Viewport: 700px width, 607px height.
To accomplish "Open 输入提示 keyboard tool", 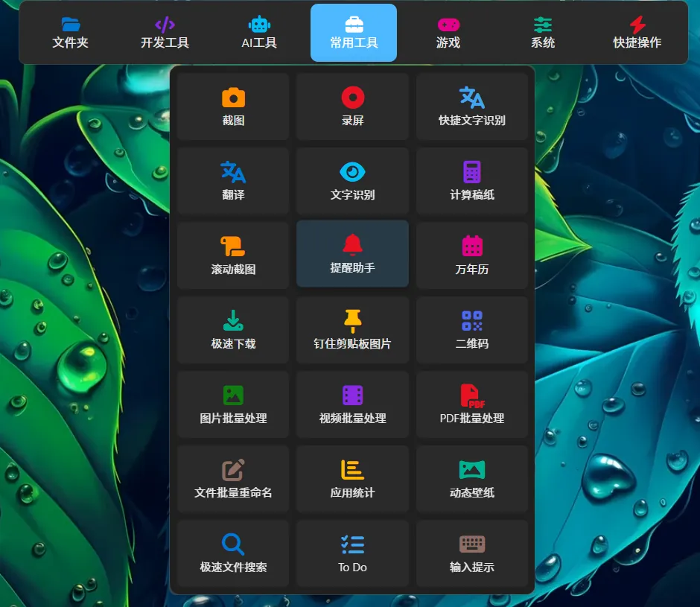I will 472,553.
